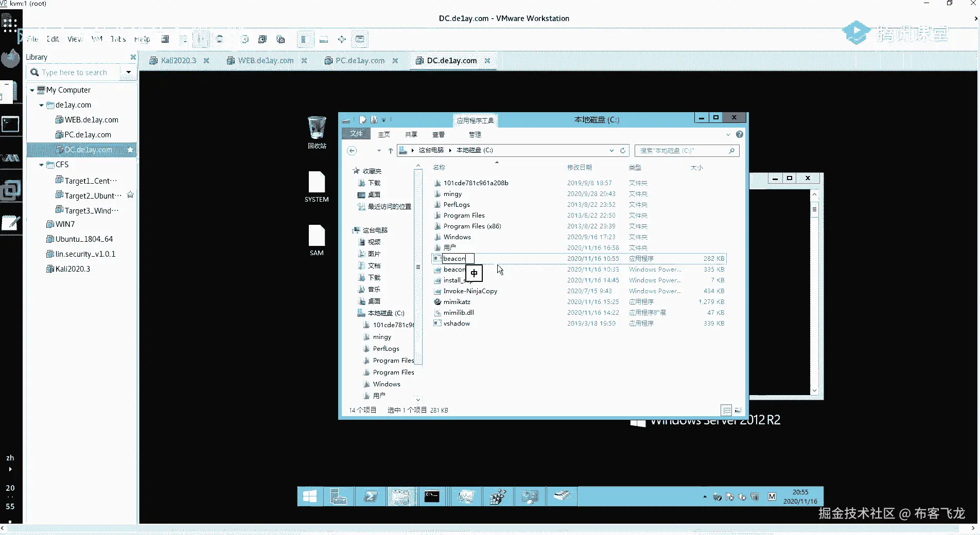Open the recent locations dropdown arrow
The height and width of the screenshot is (535, 980).
[379, 151]
